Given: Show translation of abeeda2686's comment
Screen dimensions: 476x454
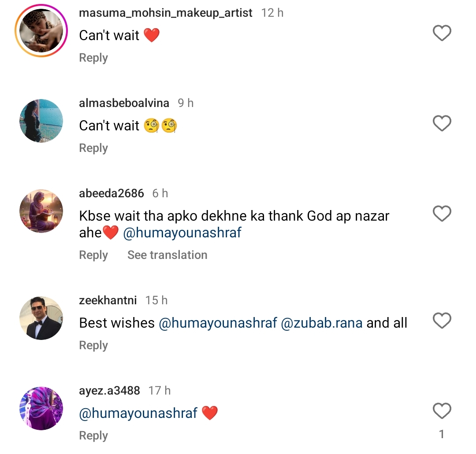Looking at the screenshot, I should 167,255.
